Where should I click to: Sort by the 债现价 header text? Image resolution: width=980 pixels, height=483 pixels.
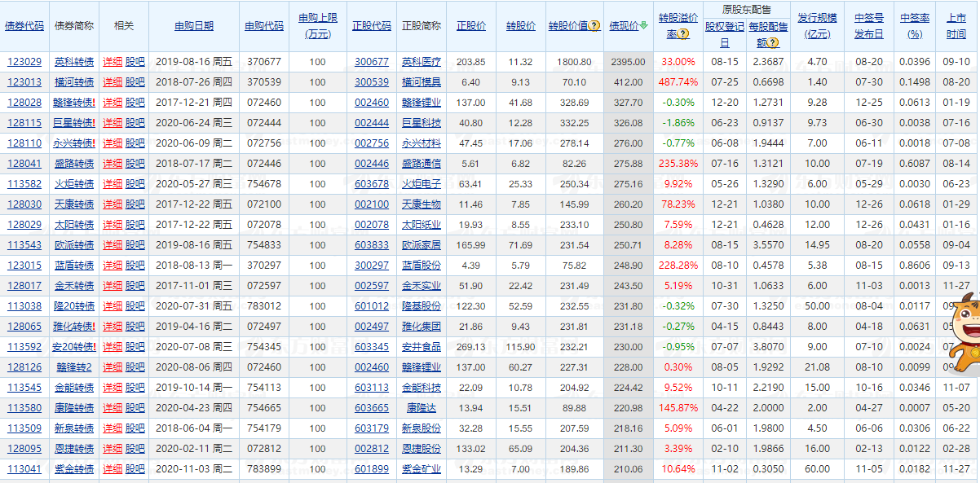pos(624,26)
